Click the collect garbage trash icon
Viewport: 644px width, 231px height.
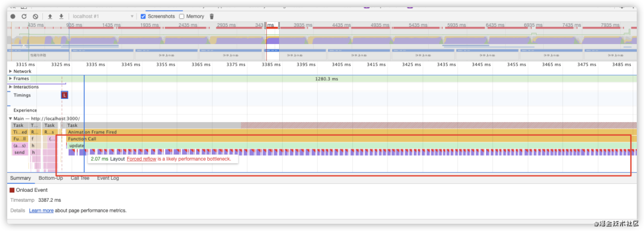tap(212, 17)
